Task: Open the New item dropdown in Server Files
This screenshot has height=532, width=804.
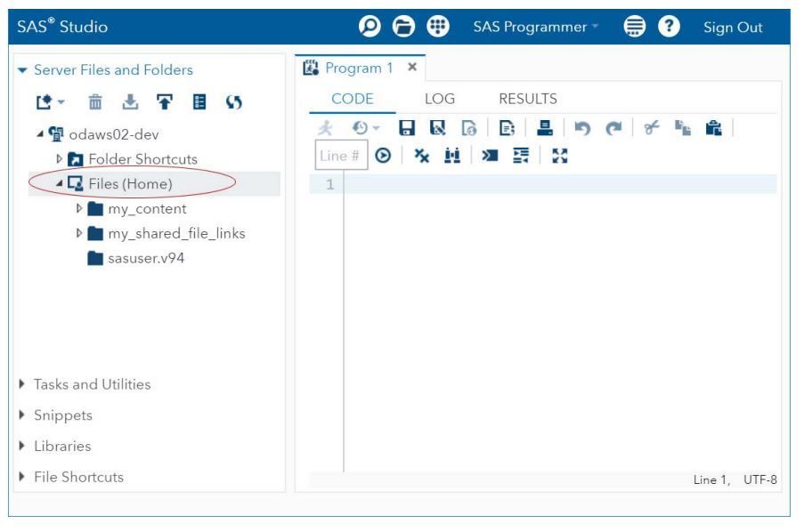Action: pyautogui.click(x=50, y=102)
